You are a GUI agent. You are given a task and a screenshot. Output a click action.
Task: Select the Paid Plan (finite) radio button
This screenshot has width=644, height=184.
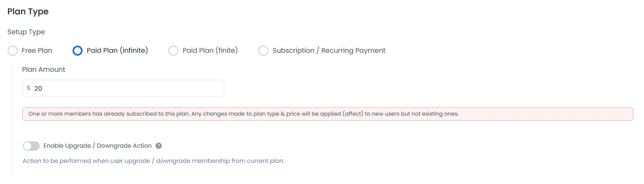coord(173,51)
